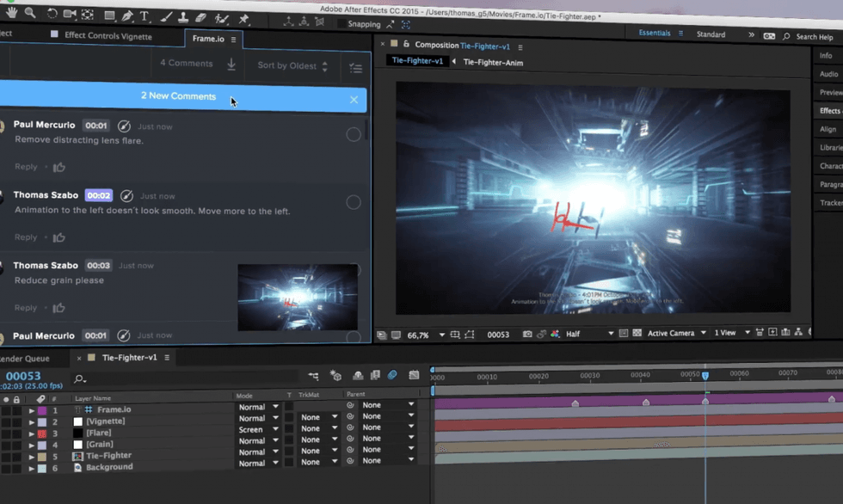Reply to Paul Mercurio's lens flare comment
This screenshot has height=504, width=843.
pyautogui.click(x=26, y=167)
